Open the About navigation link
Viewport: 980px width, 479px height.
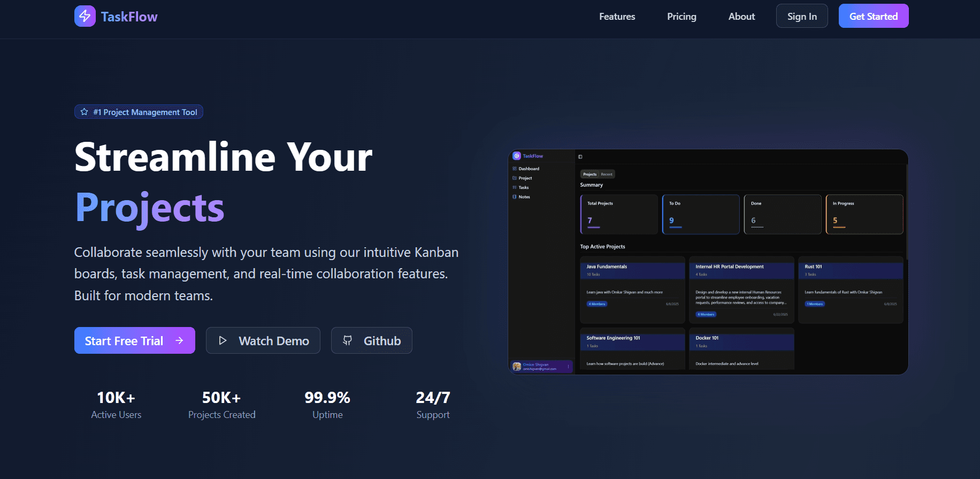(741, 17)
